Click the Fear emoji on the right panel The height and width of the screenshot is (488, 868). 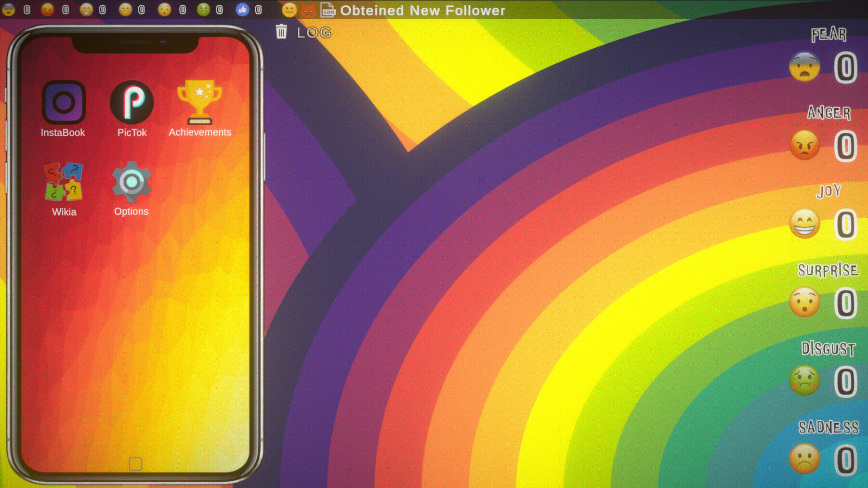[x=805, y=66]
